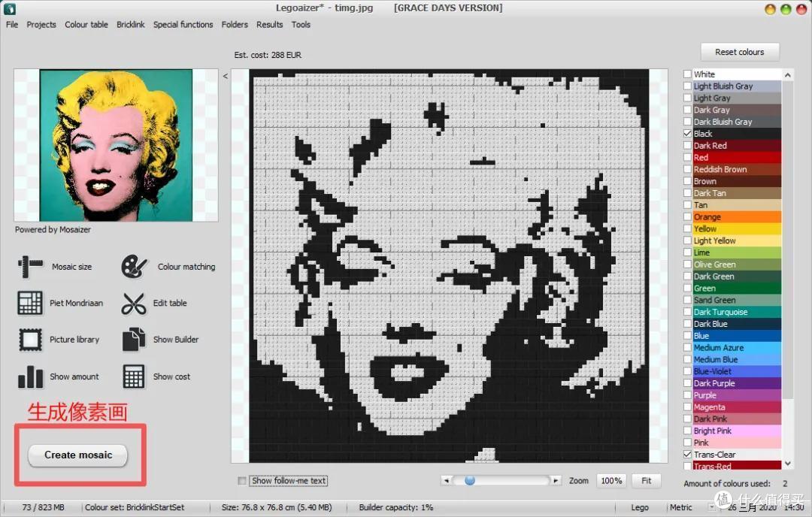Click the Show cost calculator icon
Image resolution: width=812 pixels, height=517 pixels.
click(x=134, y=376)
